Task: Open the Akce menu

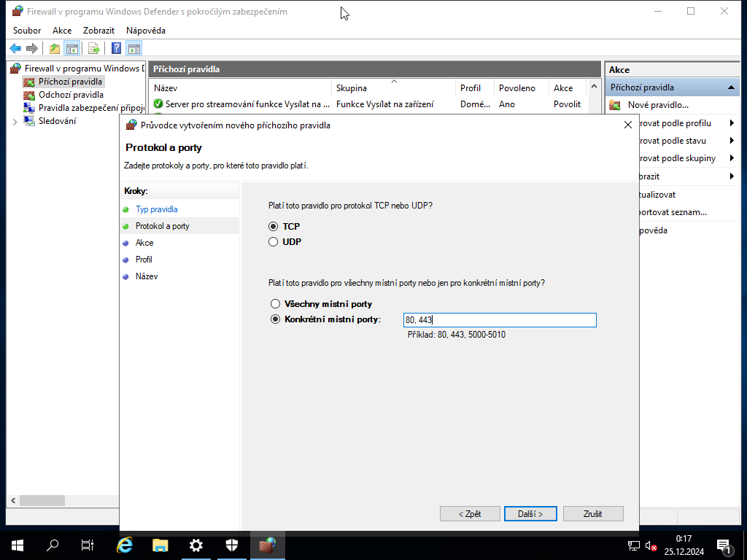Action: (61, 31)
